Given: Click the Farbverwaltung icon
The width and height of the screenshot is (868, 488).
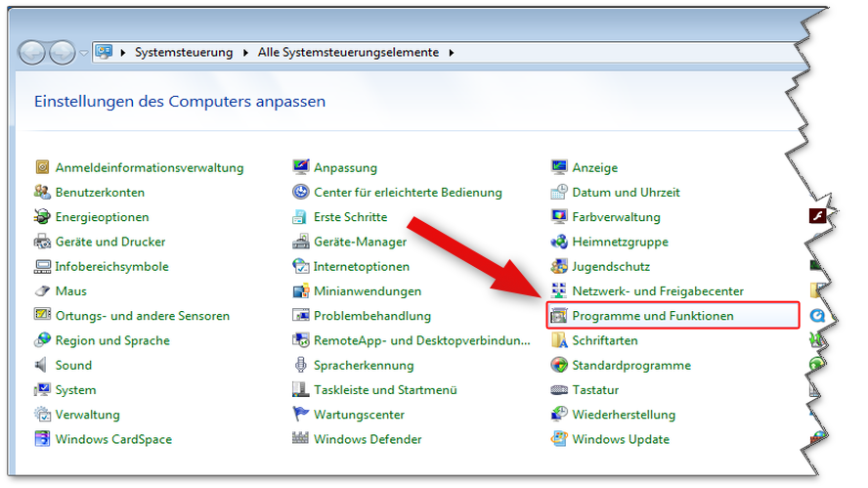Looking at the screenshot, I should pyautogui.click(x=559, y=216).
